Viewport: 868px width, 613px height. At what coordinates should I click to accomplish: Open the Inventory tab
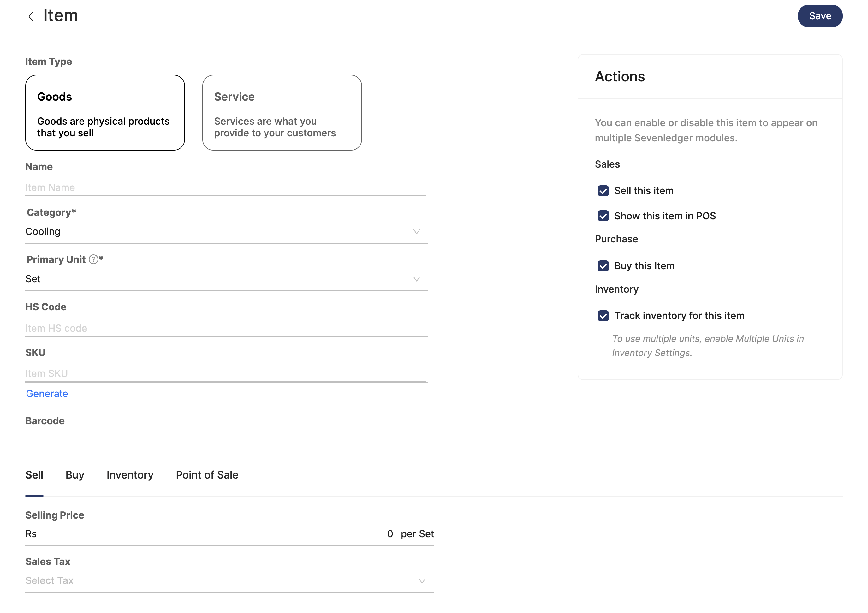click(x=130, y=475)
